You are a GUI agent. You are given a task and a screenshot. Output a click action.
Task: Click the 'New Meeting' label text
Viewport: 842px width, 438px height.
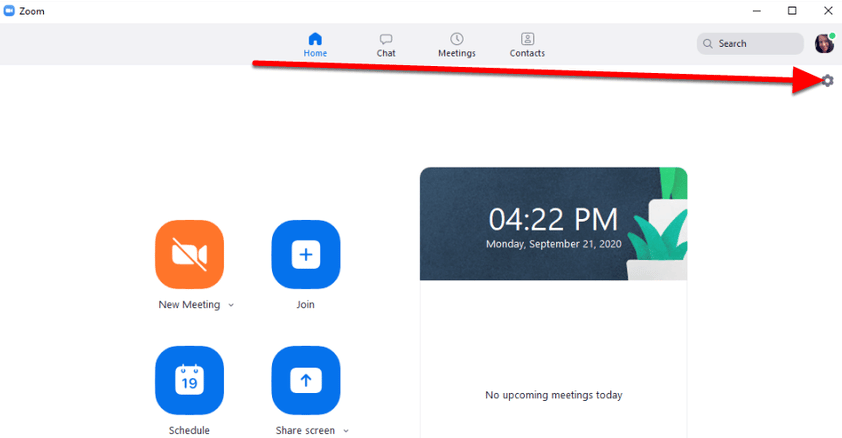[x=189, y=304]
